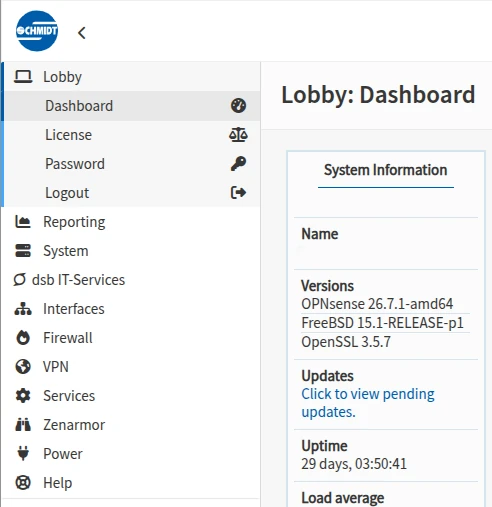Click the Zenarmor binoculars icon
The height and width of the screenshot is (507, 492).
point(23,425)
